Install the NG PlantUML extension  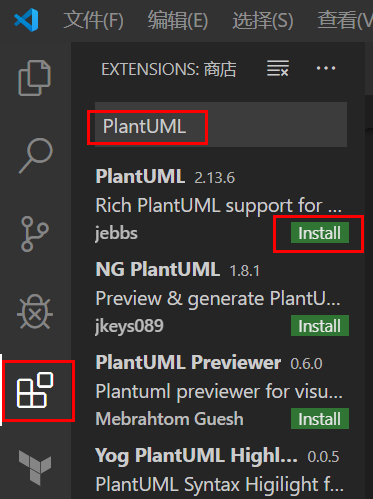pos(320,325)
